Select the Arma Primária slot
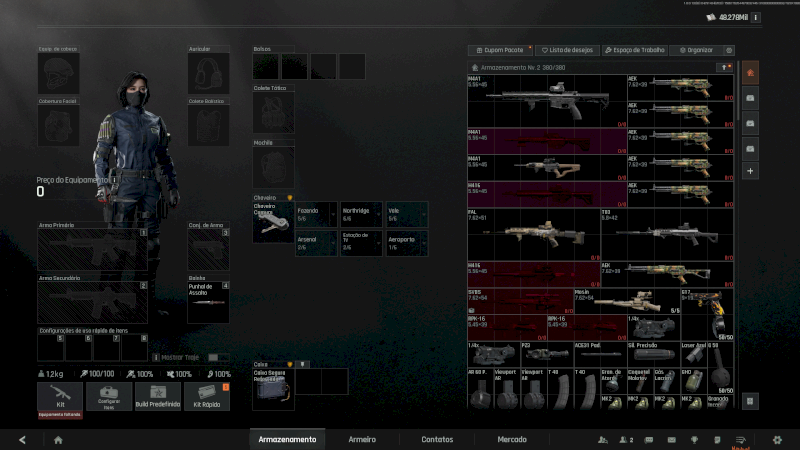 coord(92,249)
